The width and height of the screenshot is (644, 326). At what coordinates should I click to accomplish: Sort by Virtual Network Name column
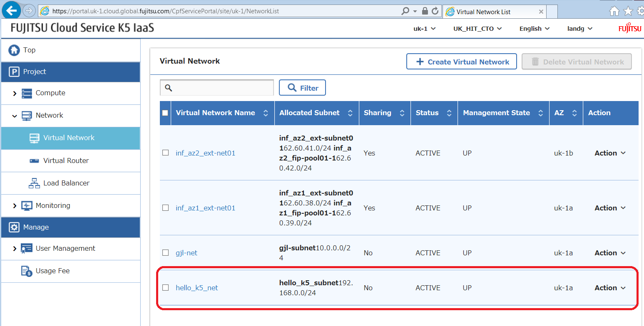point(266,113)
